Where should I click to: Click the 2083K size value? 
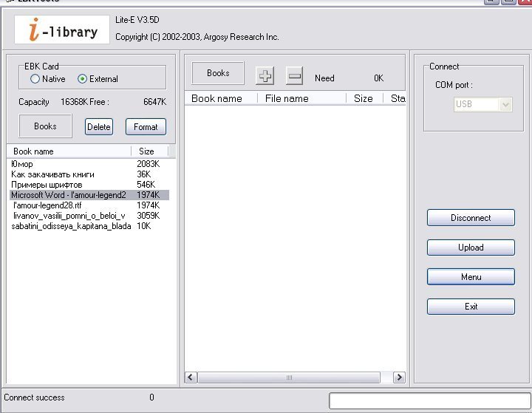(x=149, y=164)
